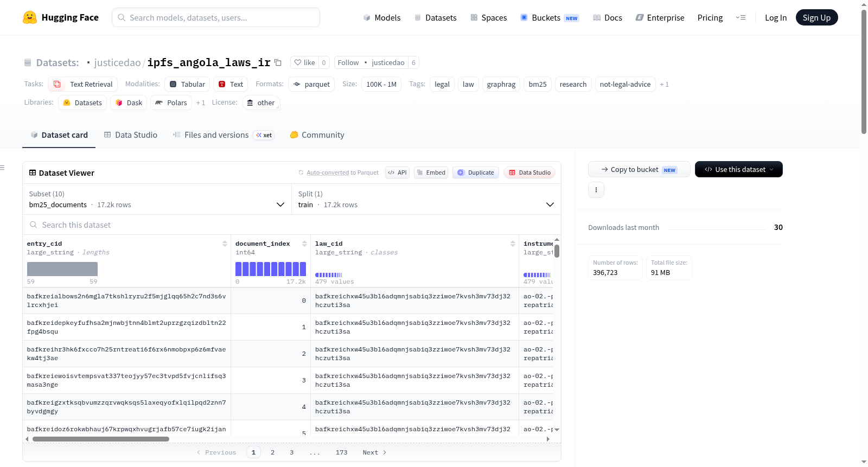This screenshot has width=868, height=467.
Task: Expand the Split train dropdown
Action: pyautogui.click(x=426, y=200)
